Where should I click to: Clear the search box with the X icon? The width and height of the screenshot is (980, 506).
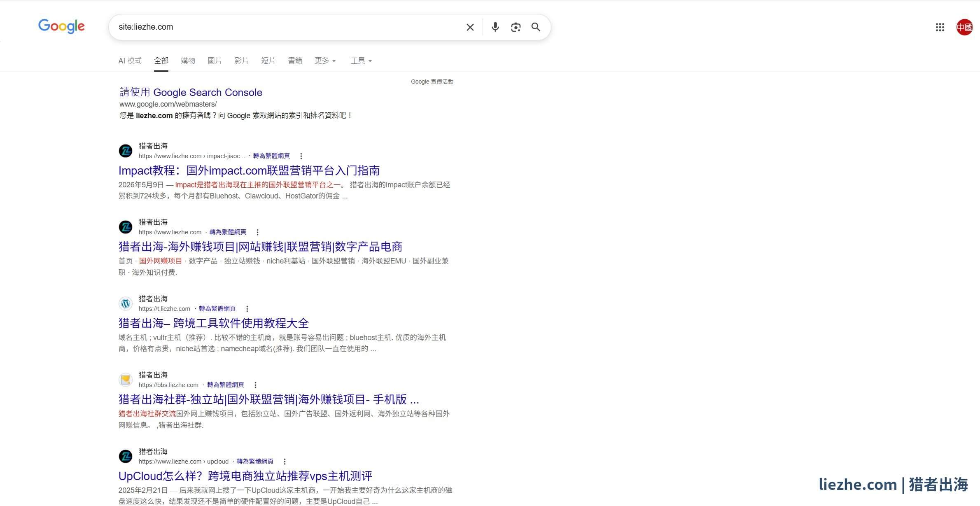point(470,27)
